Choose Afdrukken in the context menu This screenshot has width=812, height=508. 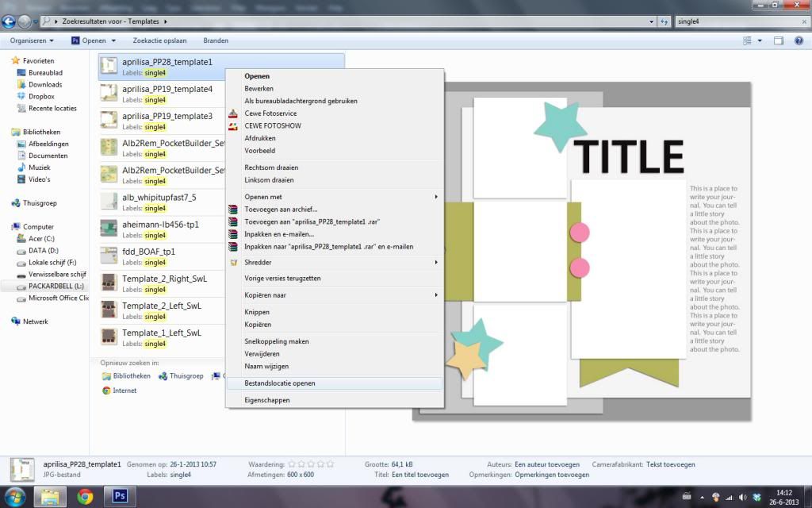pos(335,138)
